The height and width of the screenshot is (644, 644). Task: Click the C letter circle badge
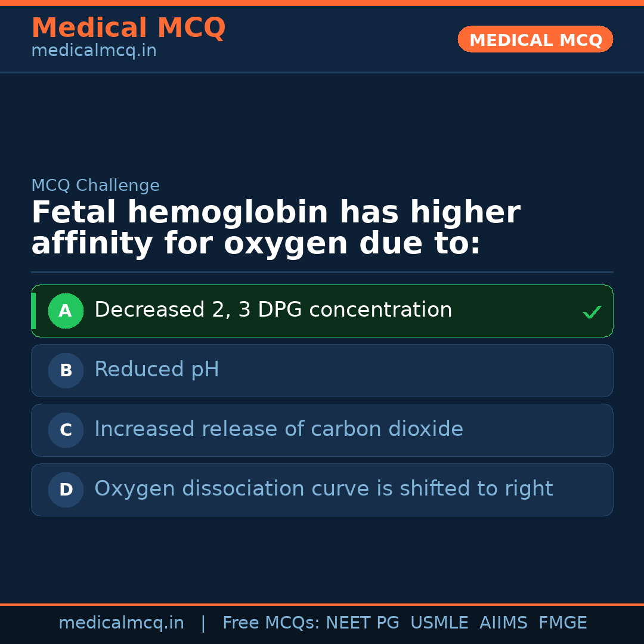(x=66, y=430)
